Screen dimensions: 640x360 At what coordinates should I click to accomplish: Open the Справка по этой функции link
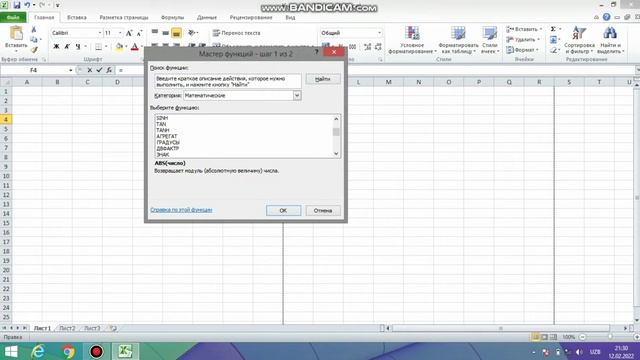pyautogui.click(x=181, y=210)
